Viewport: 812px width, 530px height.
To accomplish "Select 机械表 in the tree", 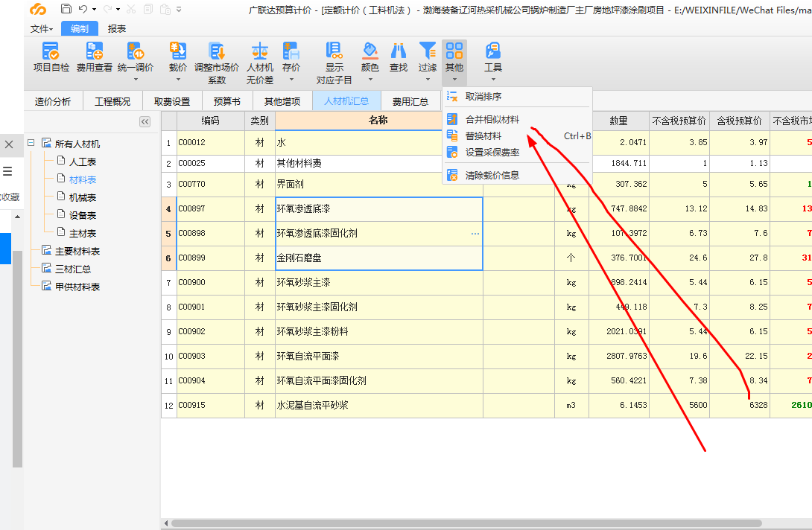I will 83,198.
